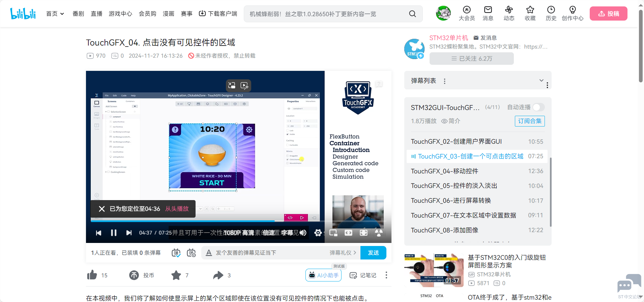Click 发送 to send danmaku

(373, 253)
